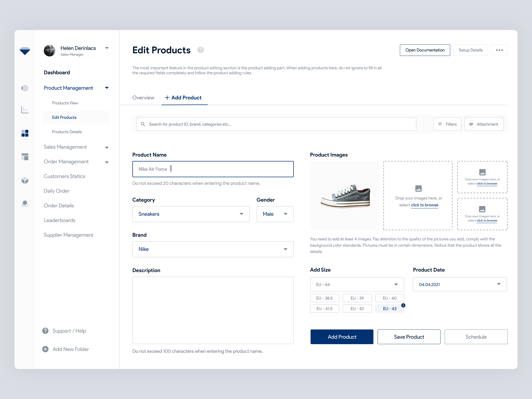
Task: Click Helen Derinlacs profile avatar
Action: (x=50, y=51)
